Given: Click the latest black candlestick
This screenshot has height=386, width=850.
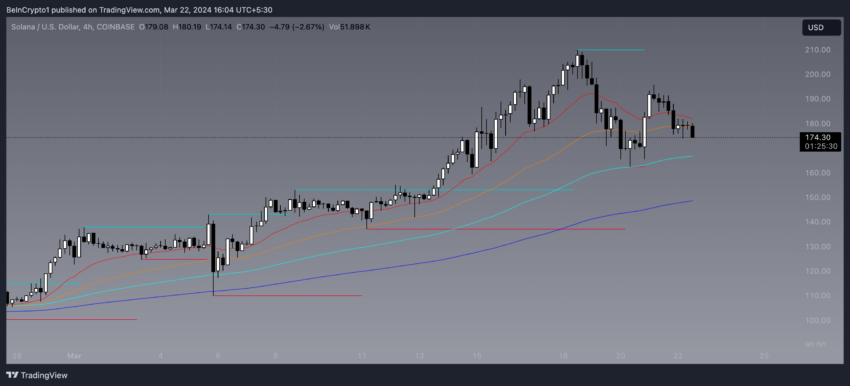Looking at the screenshot, I should [692, 131].
